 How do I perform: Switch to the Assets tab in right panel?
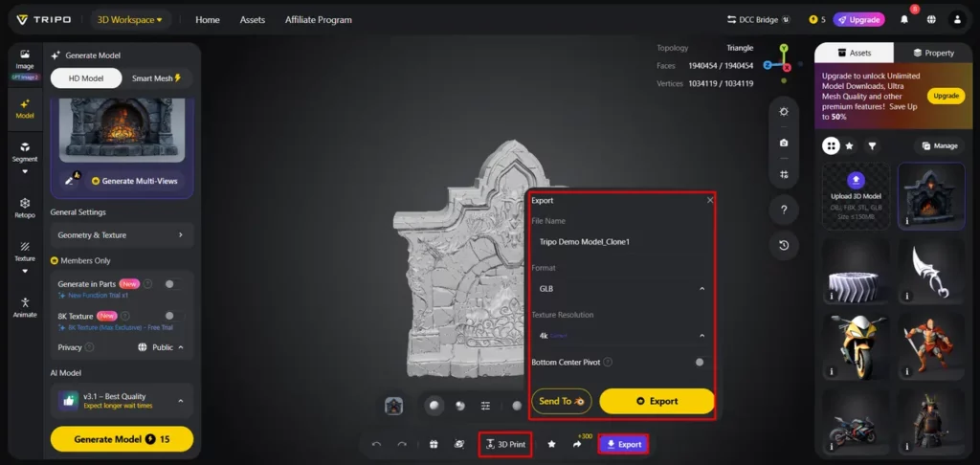point(855,53)
